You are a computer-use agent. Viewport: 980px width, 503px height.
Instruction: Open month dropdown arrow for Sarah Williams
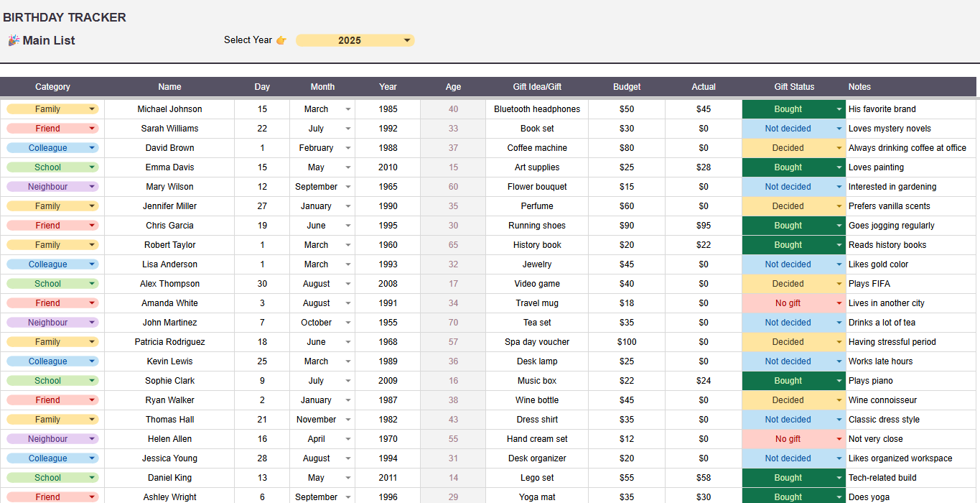pyautogui.click(x=348, y=129)
